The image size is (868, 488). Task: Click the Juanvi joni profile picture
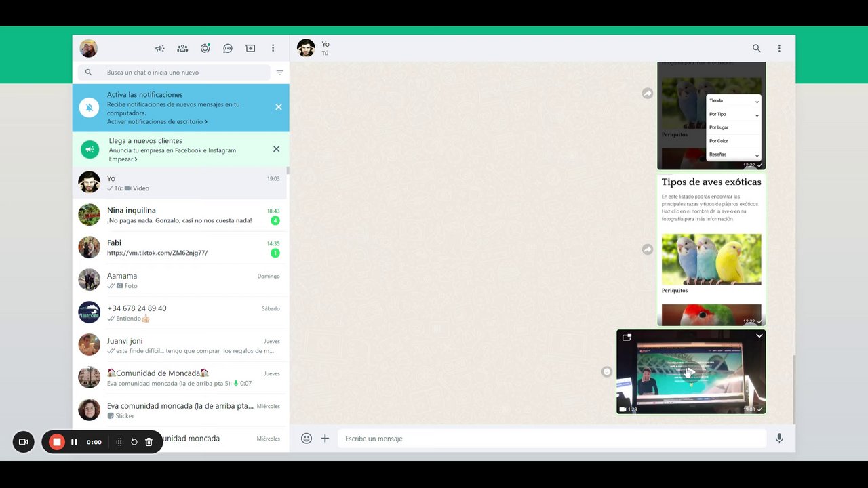point(89,345)
